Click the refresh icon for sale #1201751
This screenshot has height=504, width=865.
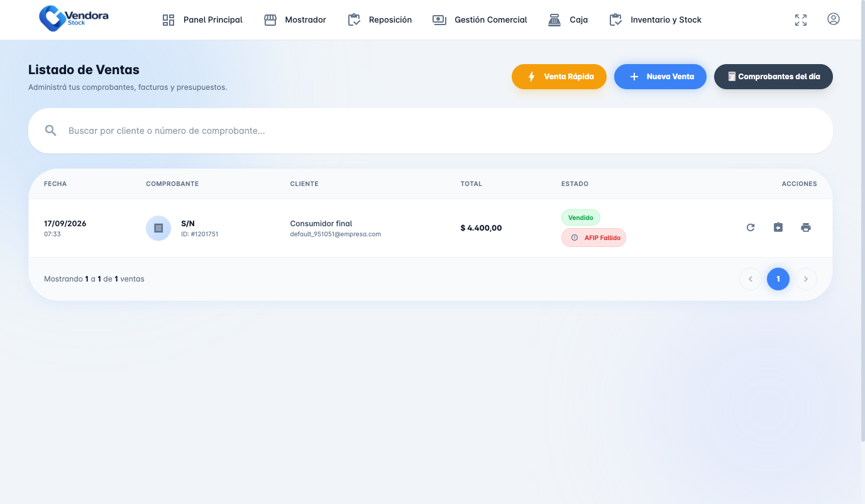[x=751, y=227]
